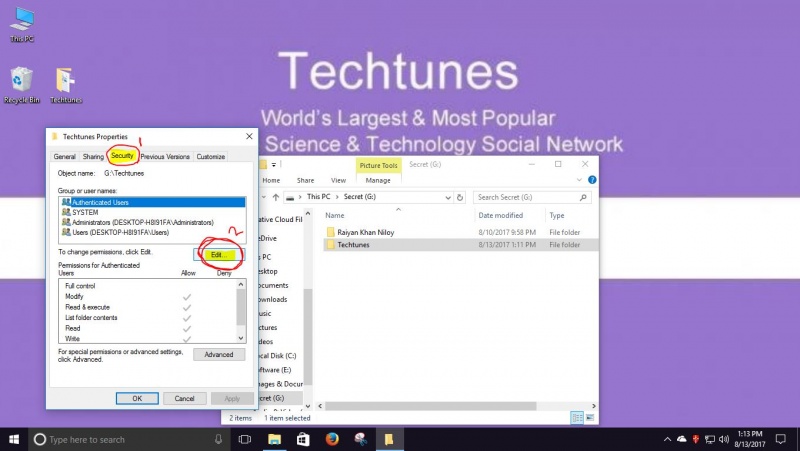Open the Manage tab under Picture Tools
The image size is (800, 451).
point(378,180)
